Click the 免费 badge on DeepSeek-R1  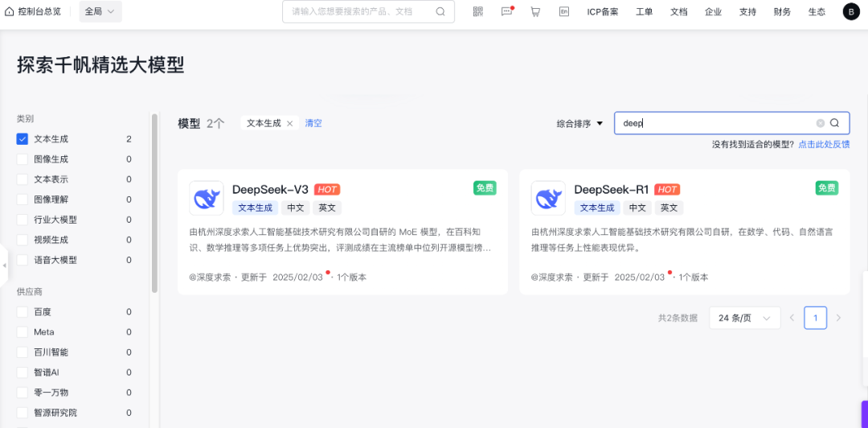[827, 188]
